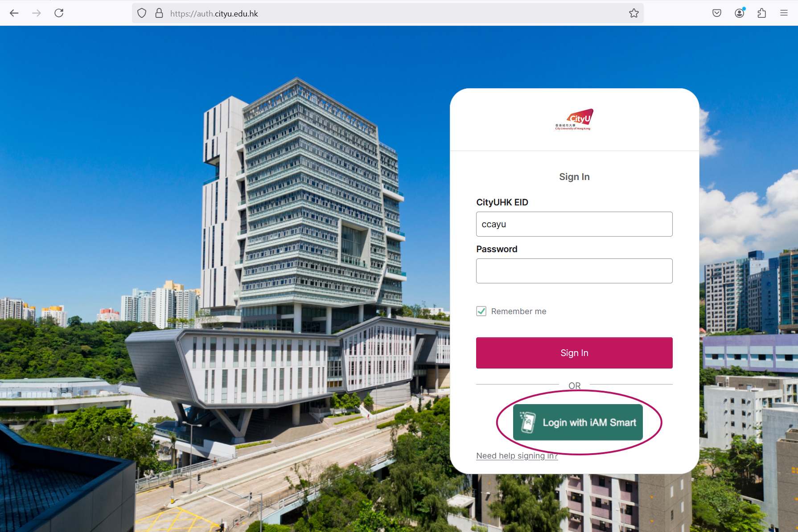The height and width of the screenshot is (532, 798).
Task: Open the browser hamburger menu
Action: 784,13
